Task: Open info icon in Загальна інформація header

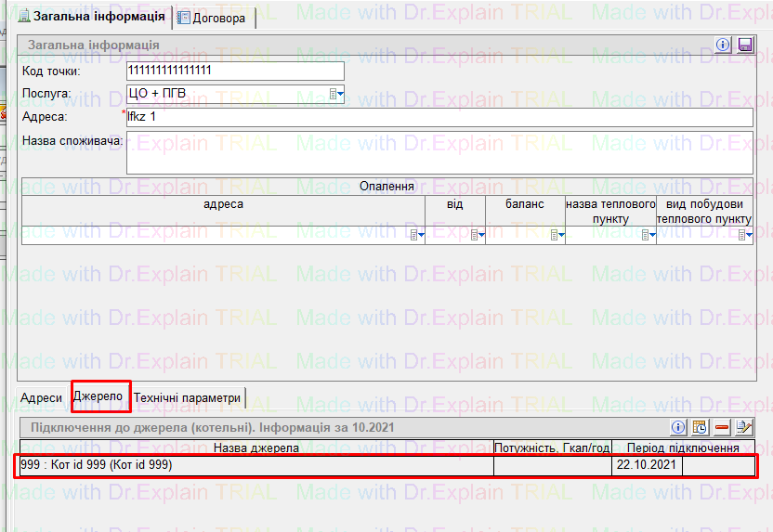Action: click(724, 45)
